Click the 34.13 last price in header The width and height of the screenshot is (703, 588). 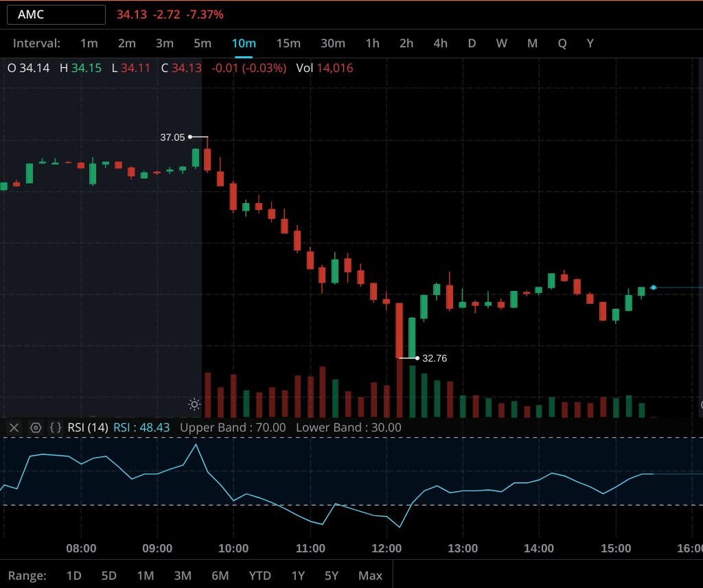[x=132, y=14]
